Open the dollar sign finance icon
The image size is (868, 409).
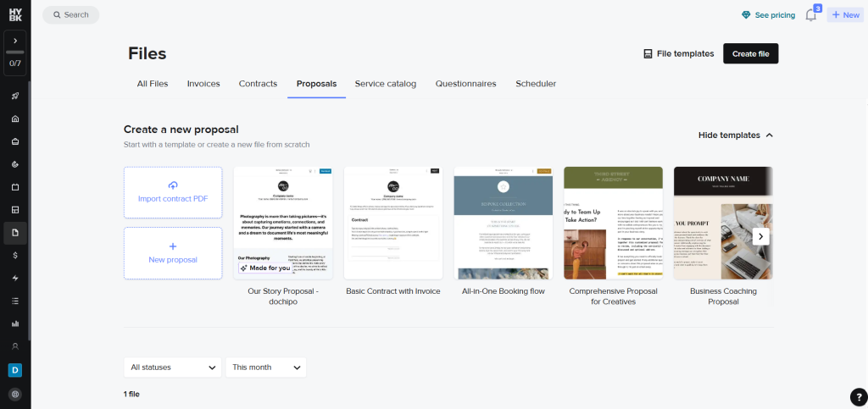pos(15,256)
